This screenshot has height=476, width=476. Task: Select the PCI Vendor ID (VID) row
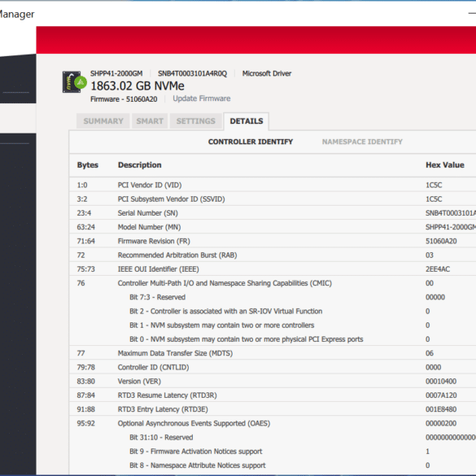point(273,185)
